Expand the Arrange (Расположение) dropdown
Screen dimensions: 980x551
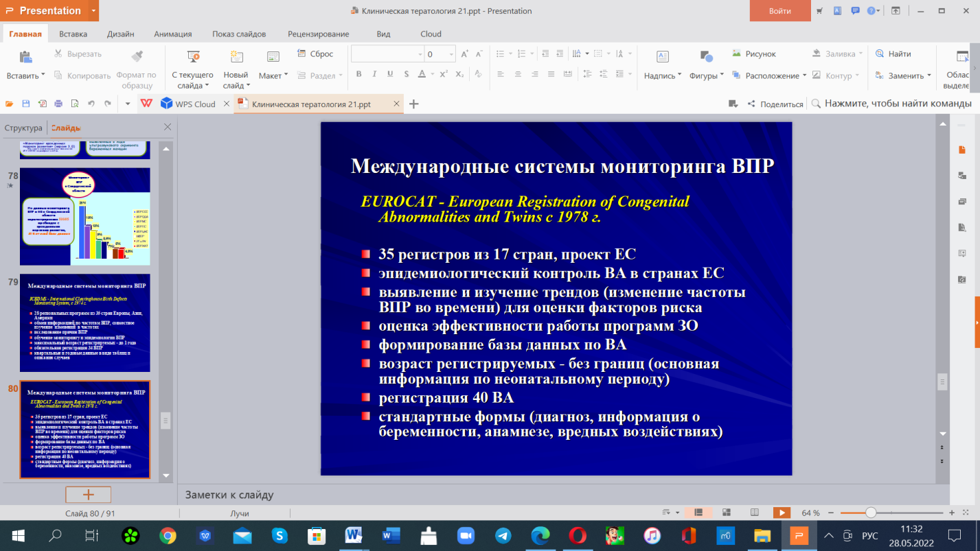tap(804, 75)
